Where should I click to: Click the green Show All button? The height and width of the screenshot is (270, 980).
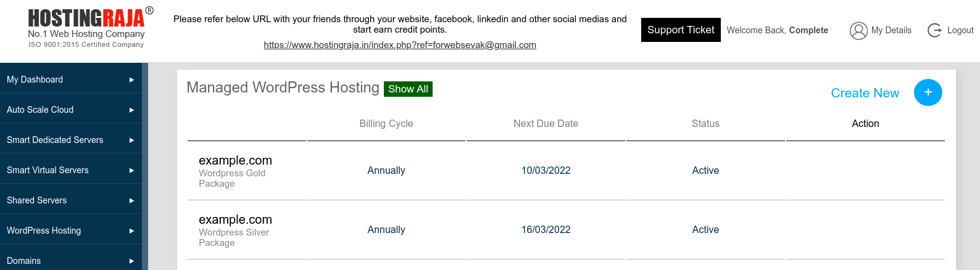(408, 89)
